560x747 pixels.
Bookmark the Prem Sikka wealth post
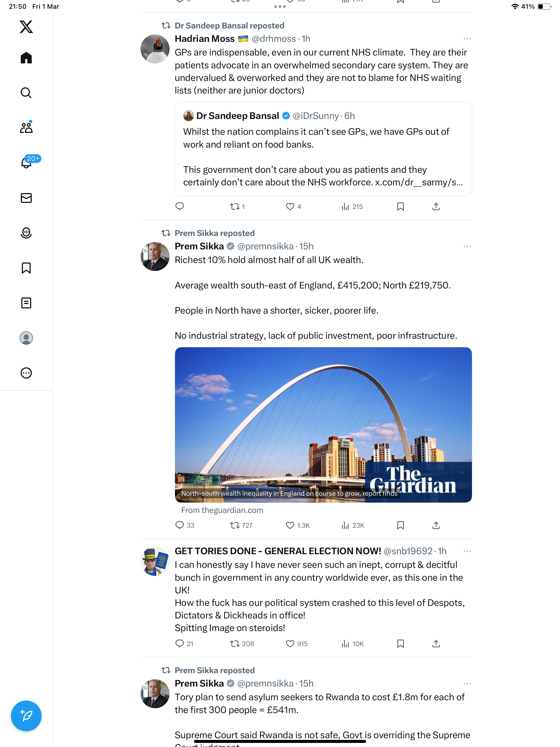point(400,525)
